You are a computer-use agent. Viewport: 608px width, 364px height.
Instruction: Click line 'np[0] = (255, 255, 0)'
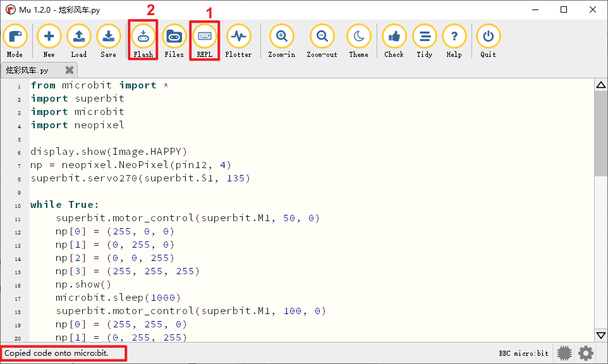[121, 324]
